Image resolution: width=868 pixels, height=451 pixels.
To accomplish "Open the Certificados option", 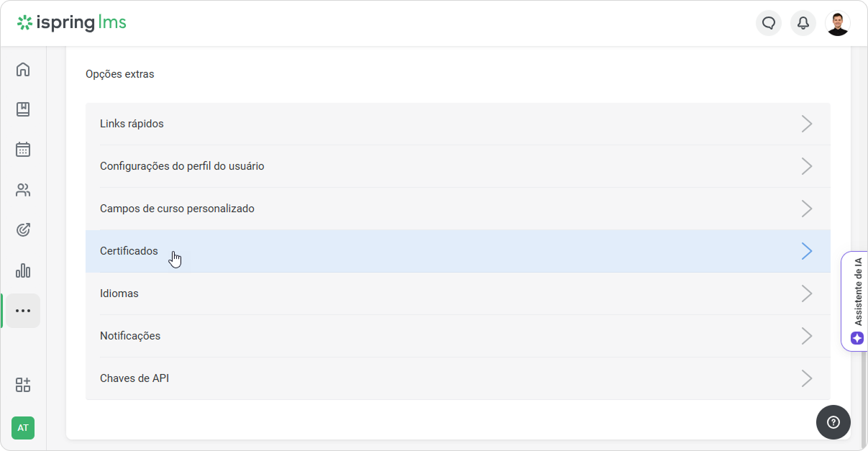I will pyautogui.click(x=458, y=251).
